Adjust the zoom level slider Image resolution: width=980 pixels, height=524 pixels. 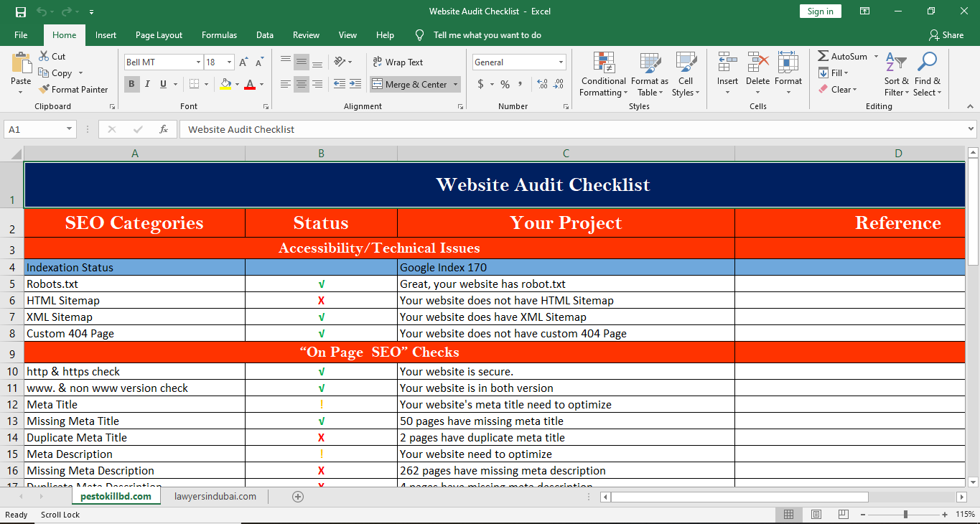pos(905,515)
